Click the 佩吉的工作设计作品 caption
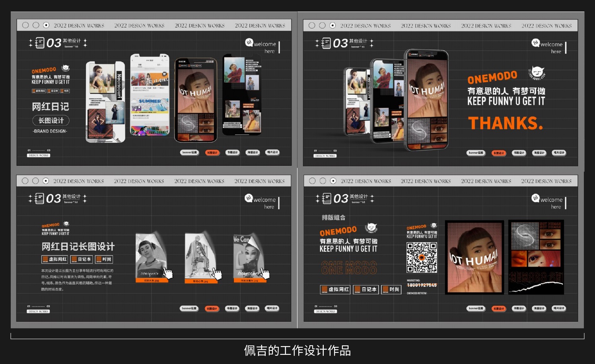This screenshot has width=595, height=364. click(x=297, y=350)
